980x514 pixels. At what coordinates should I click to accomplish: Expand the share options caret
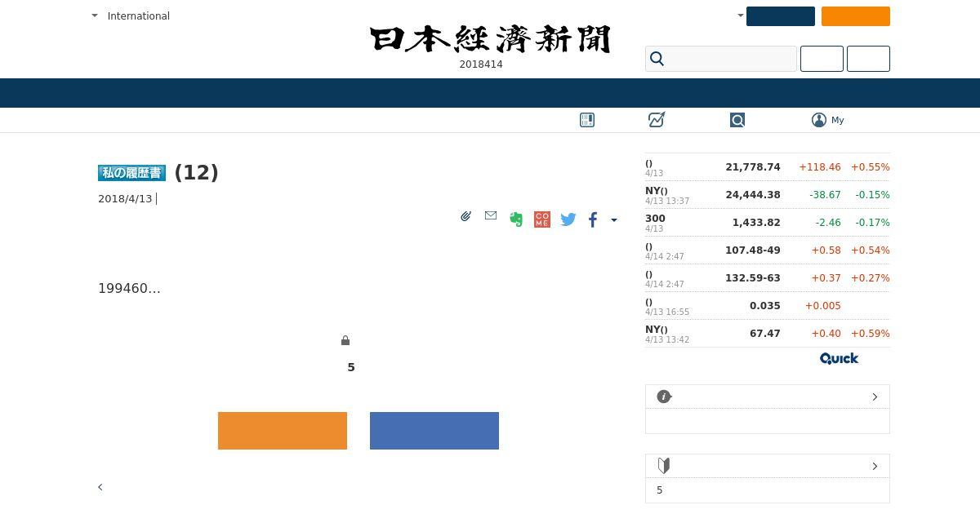click(x=614, y=219)
